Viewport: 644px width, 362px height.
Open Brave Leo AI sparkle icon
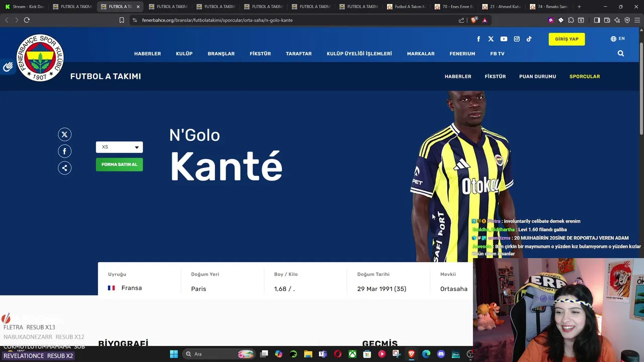tap(617, 20)
